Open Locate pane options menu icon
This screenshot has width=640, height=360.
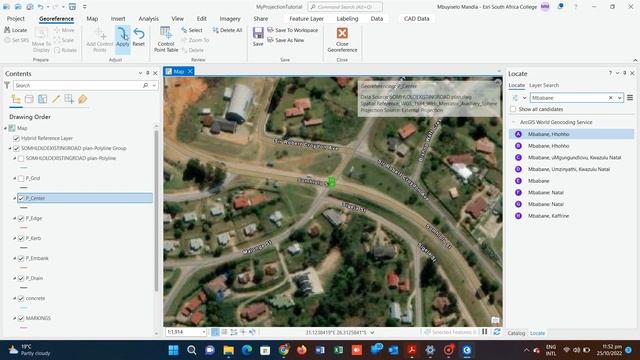tap(630, 98)
